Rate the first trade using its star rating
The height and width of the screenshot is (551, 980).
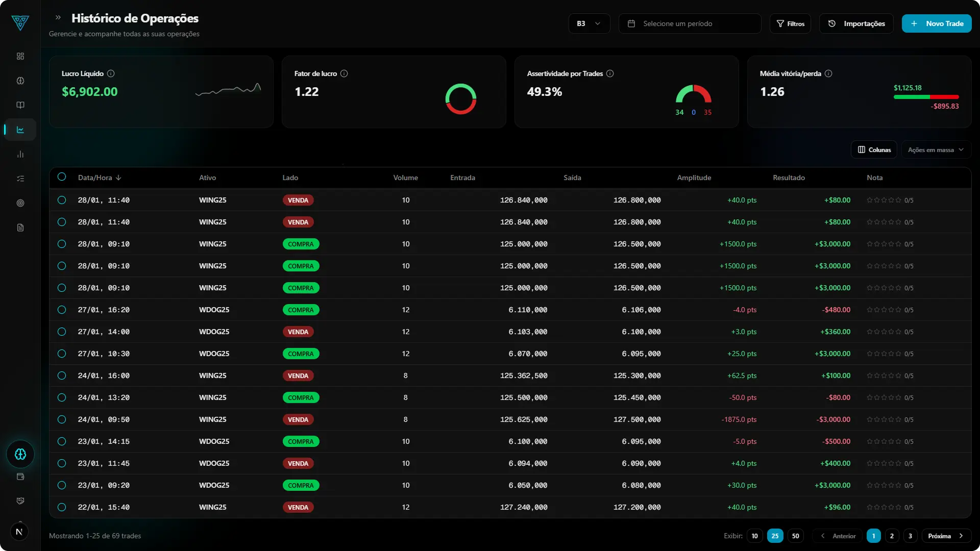point(883,200)
